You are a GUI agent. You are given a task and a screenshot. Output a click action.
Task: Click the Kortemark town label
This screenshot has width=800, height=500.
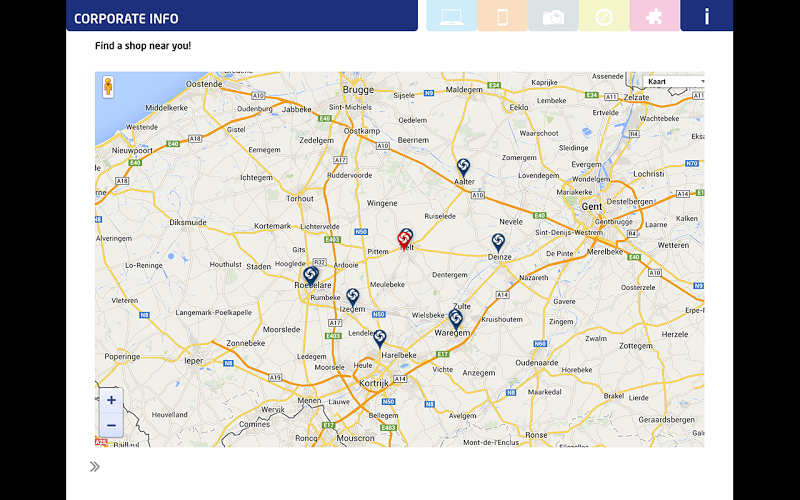[x=272, y=226]
